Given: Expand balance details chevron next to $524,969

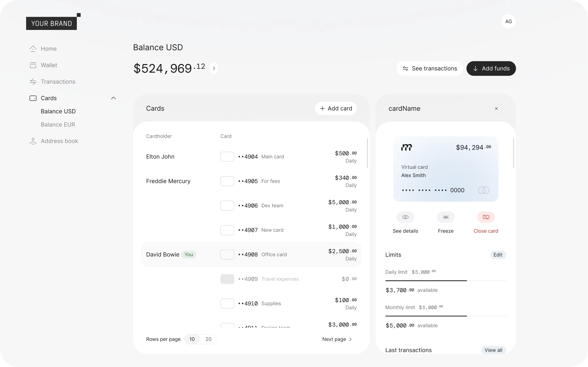Looking at the screenshot, I should [x=213, y=68].
